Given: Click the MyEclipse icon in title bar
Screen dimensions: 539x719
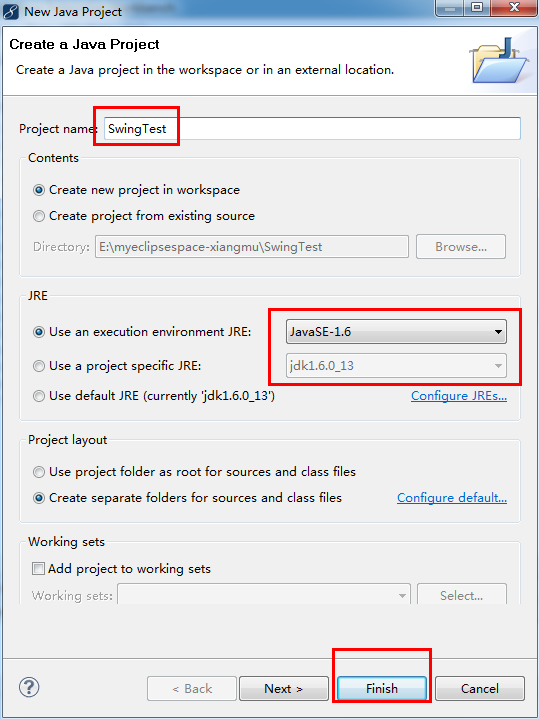Looking at the screenshot, I should tap(11, 11).
